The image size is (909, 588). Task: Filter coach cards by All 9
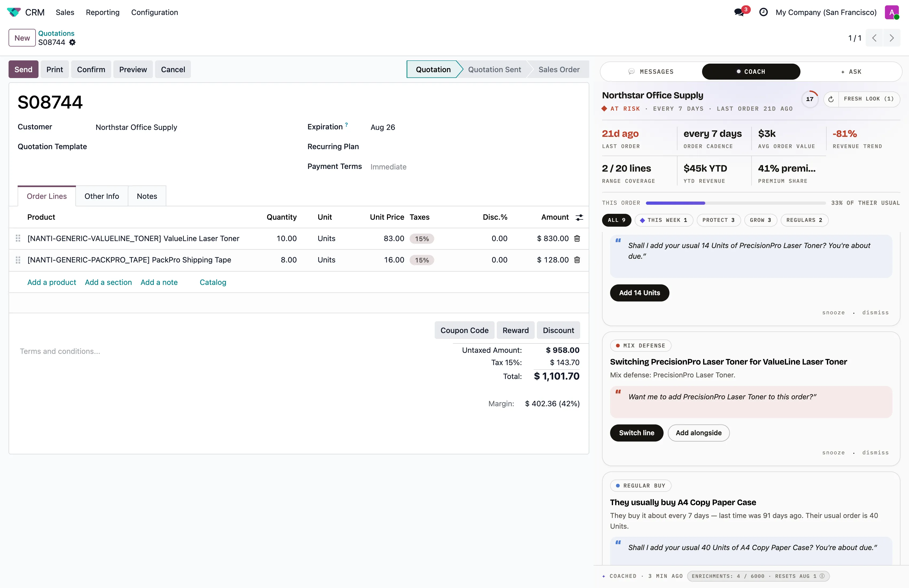(617, 220)
